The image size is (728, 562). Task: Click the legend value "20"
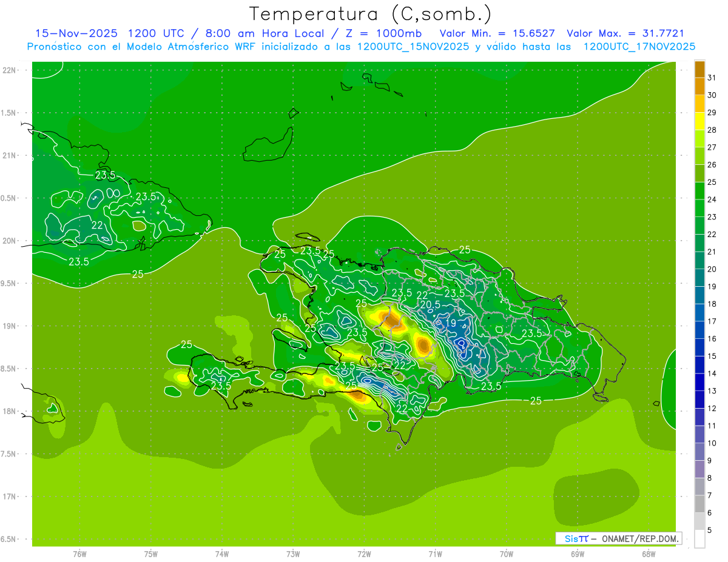712,269
